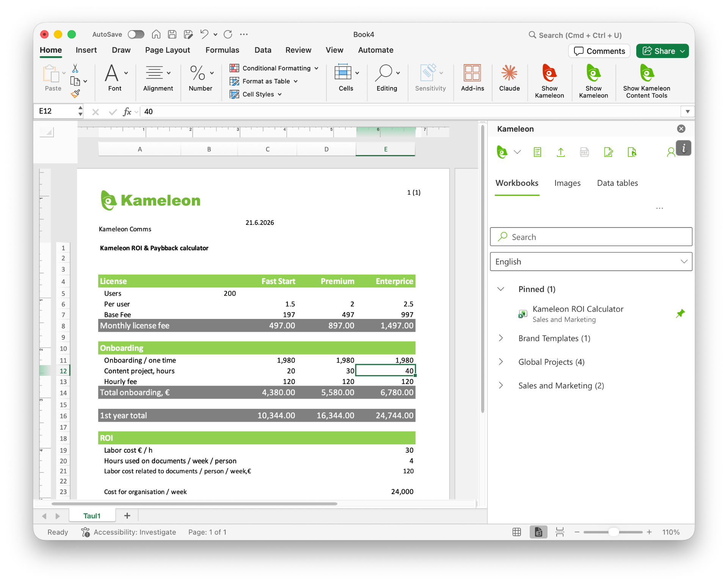Switch to the Page Layout tab

167,50
